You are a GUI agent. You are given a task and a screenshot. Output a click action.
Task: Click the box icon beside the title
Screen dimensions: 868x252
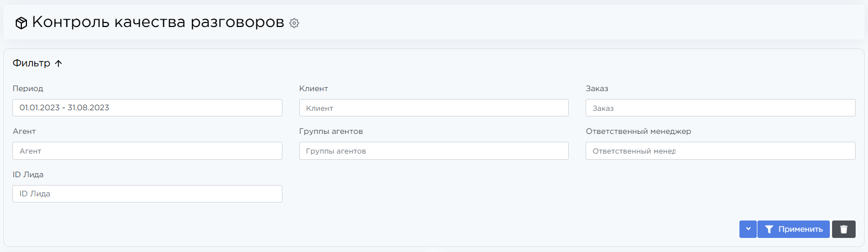click(21, 23)
